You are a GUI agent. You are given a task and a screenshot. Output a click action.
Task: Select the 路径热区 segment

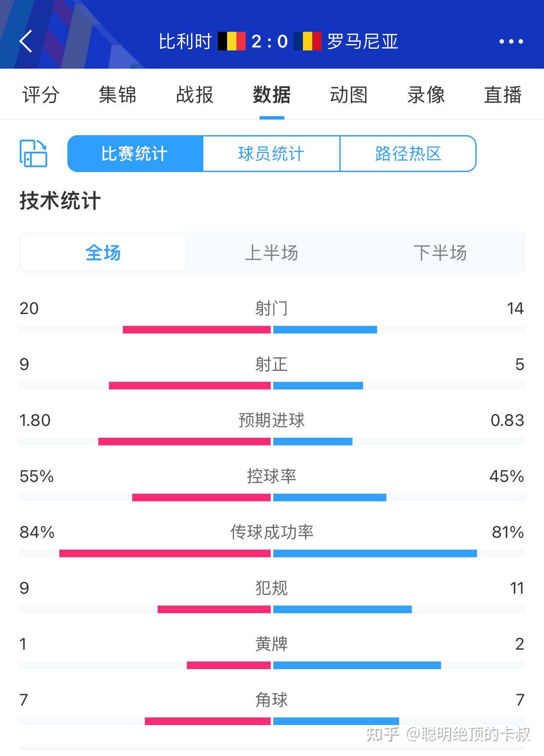coord(408,153)
